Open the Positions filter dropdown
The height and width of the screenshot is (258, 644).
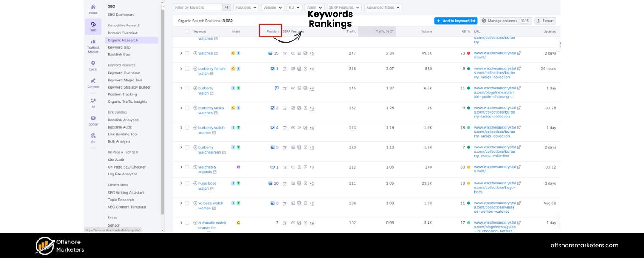(246, 7)
